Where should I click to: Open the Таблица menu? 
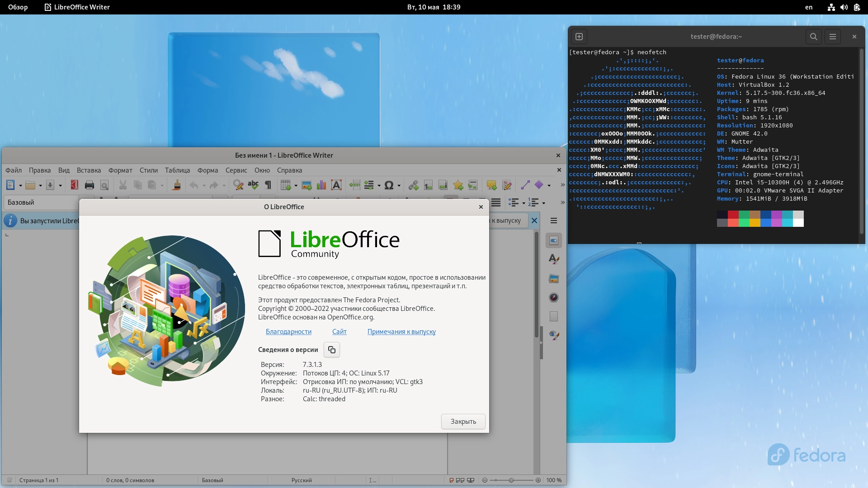177,170
